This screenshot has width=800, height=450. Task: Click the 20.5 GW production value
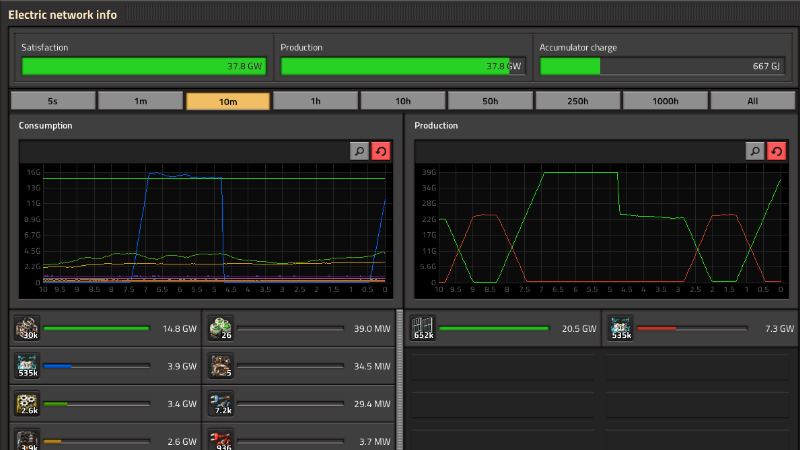579,329
